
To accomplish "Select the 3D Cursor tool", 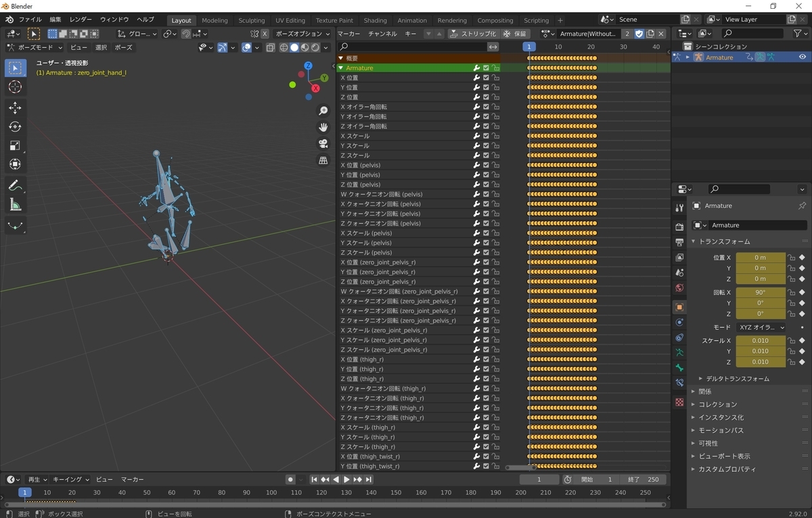I will [15, 87].
